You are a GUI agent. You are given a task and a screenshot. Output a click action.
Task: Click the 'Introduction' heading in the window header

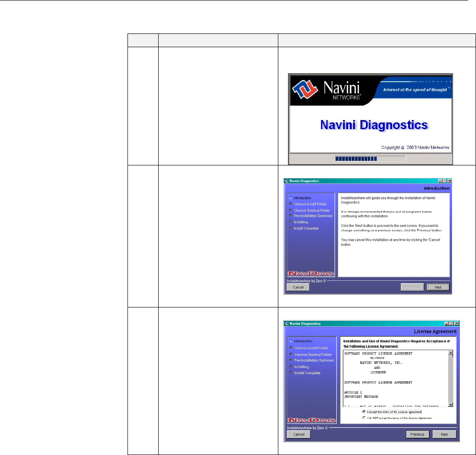pos(437,188)
